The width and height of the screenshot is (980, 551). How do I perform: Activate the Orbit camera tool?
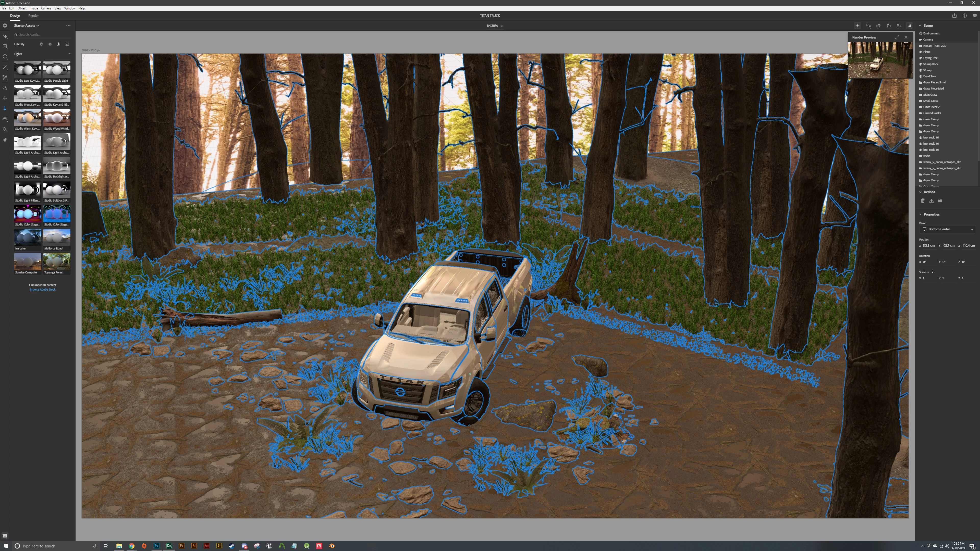(5, 88)
